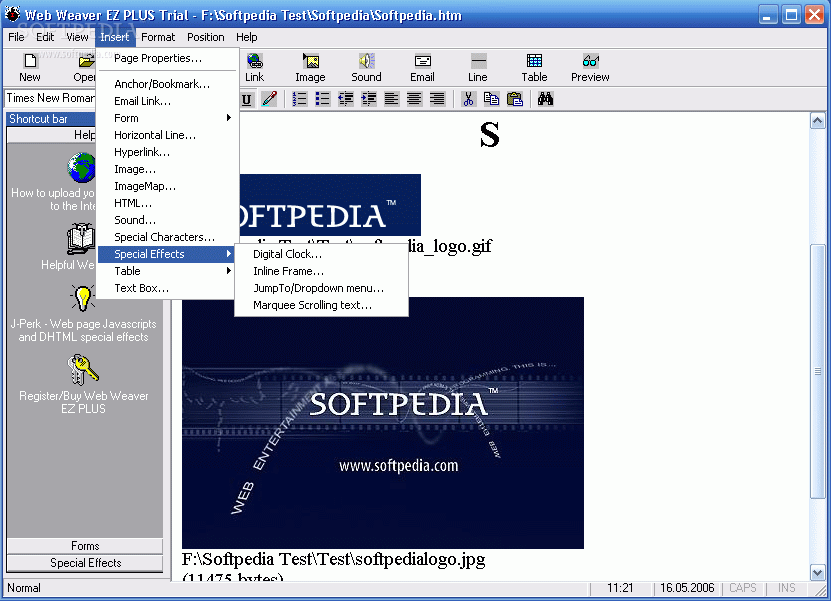831x601 pixels.
Task: Select Email Link menu entry
Action: (167, 101)
